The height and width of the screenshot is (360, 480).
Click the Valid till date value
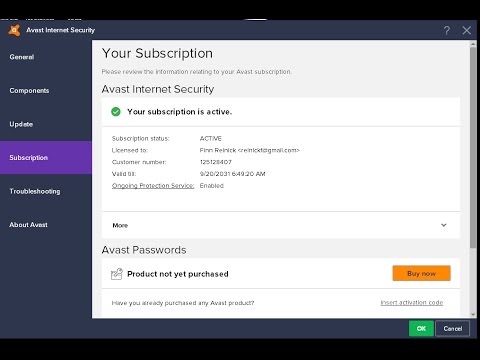coord(232,174)
